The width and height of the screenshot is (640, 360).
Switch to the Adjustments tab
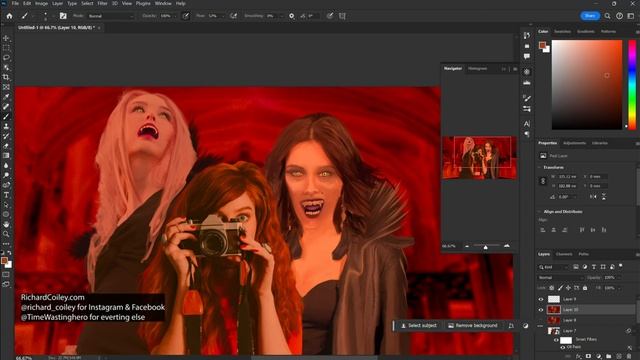574,143
